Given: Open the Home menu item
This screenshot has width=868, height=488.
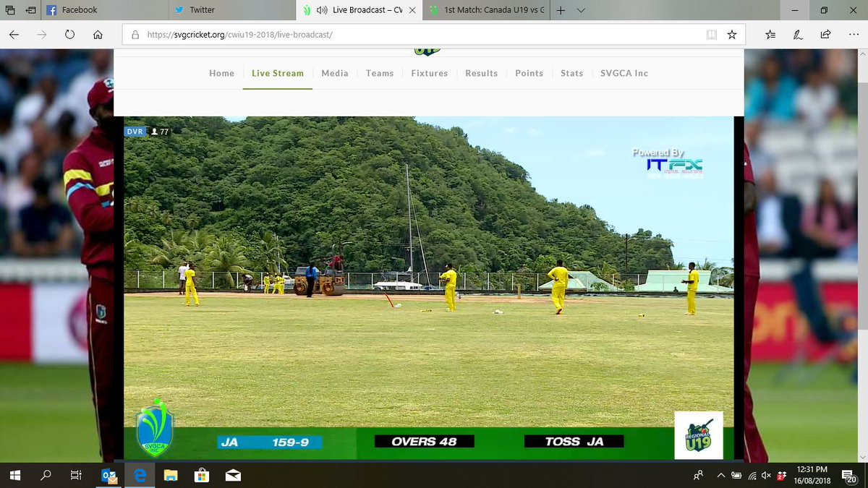Looking at the screenshot, I should click(x=221, y=73).
